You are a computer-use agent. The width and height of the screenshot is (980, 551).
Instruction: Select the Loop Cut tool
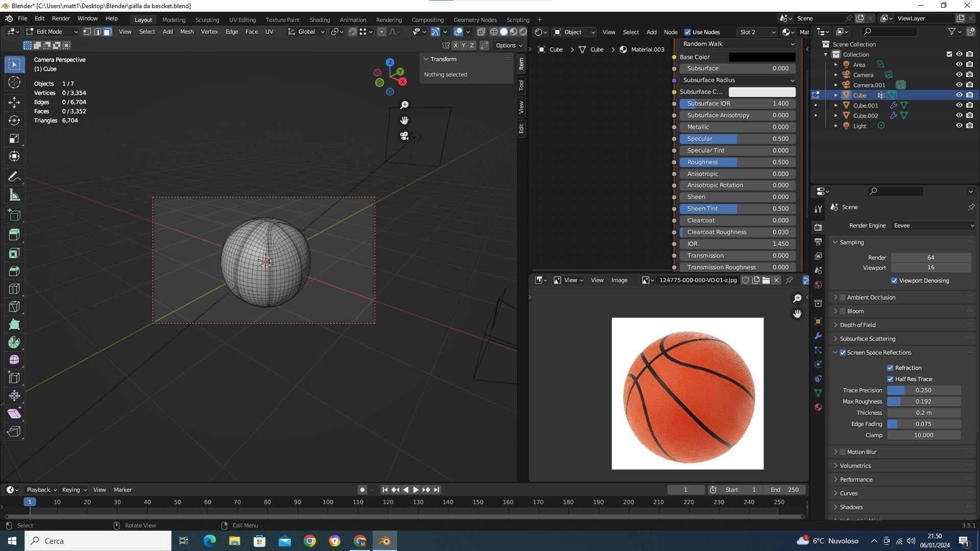(x=14, y=289)
